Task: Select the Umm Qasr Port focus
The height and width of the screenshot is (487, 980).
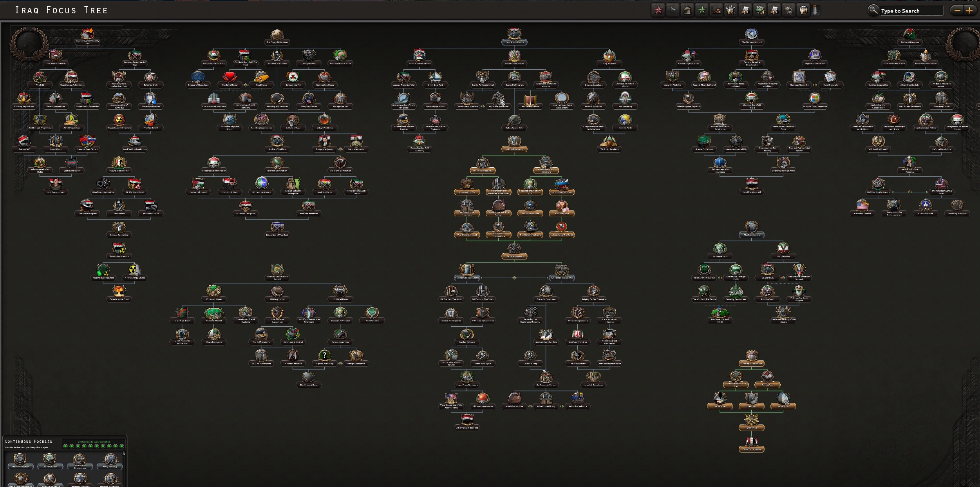Action: (x=435, y=79)
